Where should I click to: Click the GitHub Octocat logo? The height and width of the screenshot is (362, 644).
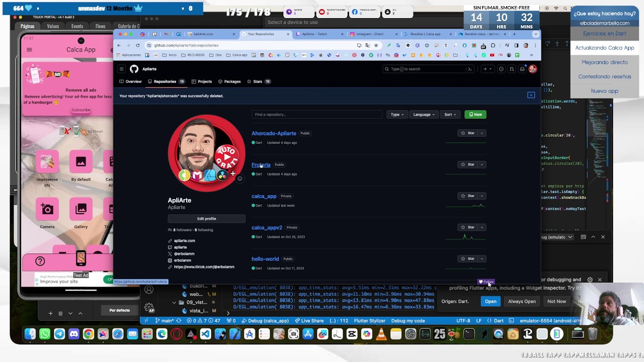coord(134,69)
